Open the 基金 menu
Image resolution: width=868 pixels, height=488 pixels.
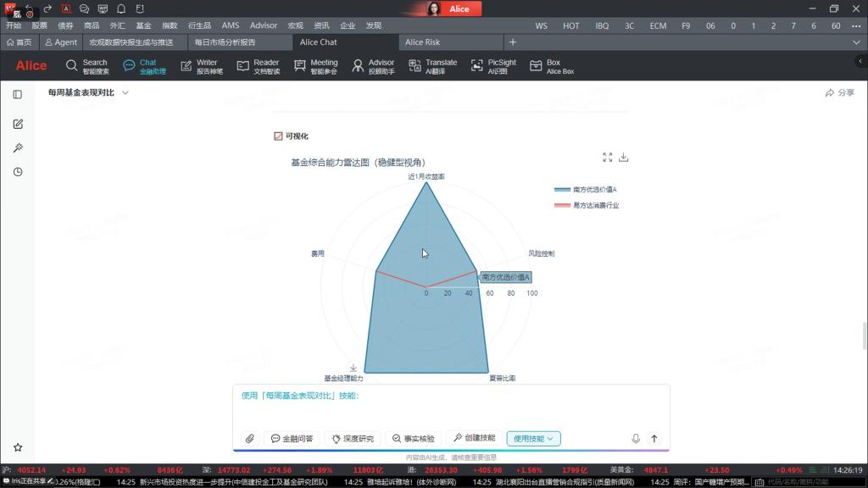tap(143, 25)
